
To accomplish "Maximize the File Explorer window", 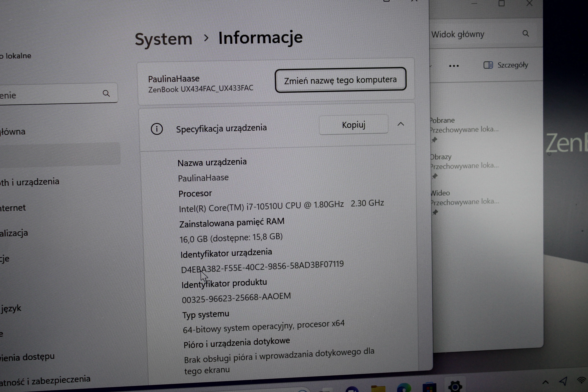I will tap(501, 4).
